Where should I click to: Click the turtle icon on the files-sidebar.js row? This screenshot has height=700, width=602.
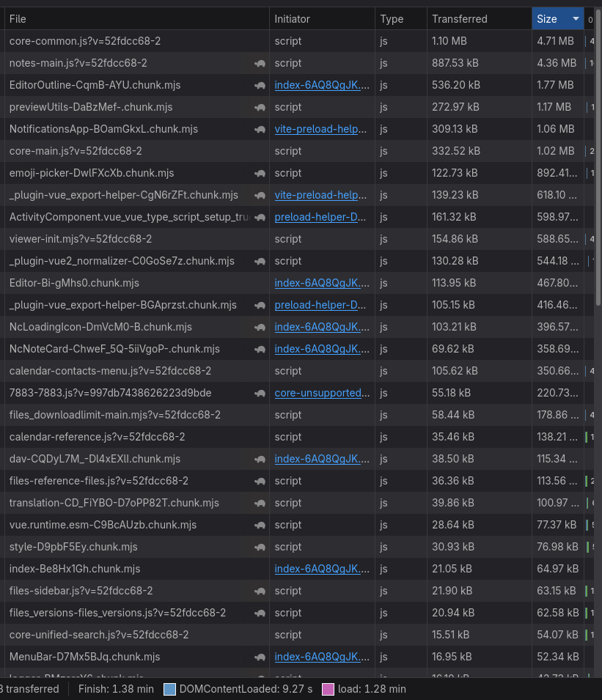(x=260, y=591)
